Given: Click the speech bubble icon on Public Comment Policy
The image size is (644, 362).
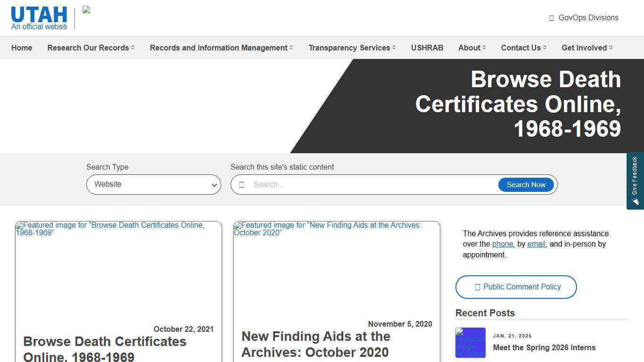Looking at the screenshot, I should click(x=477, y=287).
